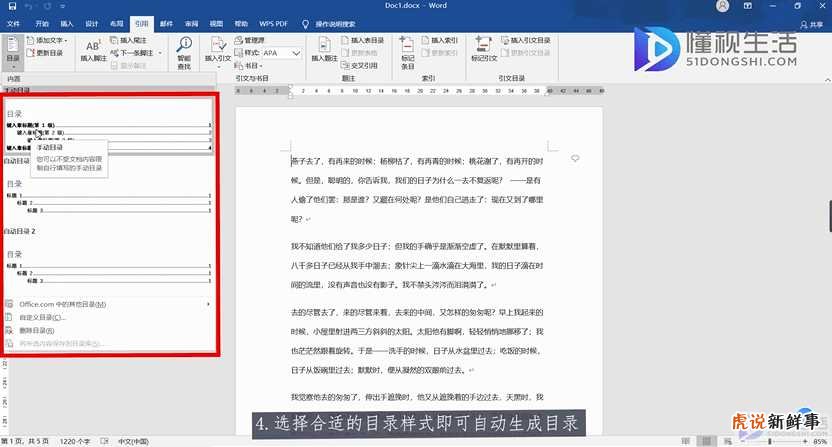Click 第1页, 共5页 in the status bar
832x447 pixels.
click(25, 442)
